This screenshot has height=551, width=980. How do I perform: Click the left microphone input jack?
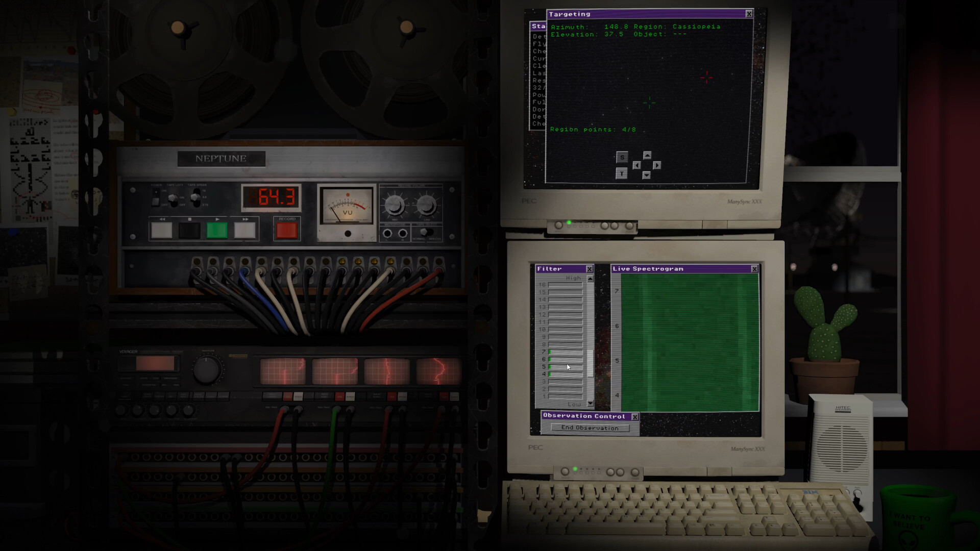click(387, 234)
